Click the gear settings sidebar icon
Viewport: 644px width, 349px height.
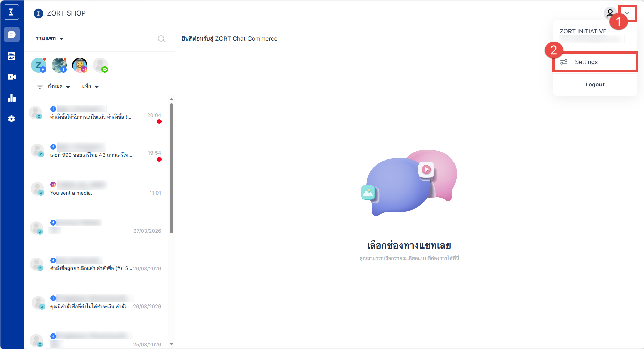tap(11, 119)
